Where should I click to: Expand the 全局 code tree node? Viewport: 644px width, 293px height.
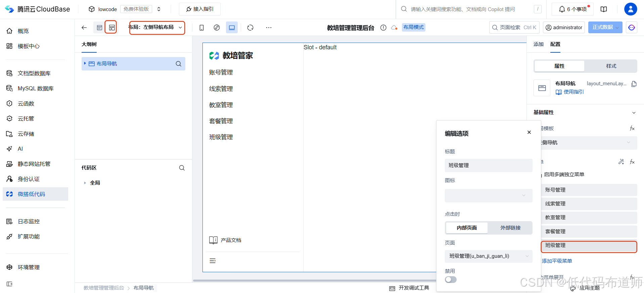pos(85,183)
